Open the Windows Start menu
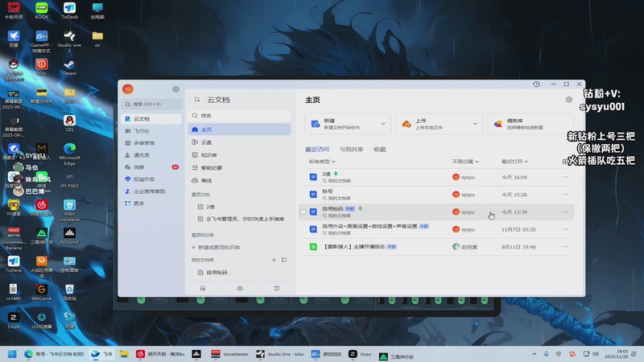This screenshot has width=644, height=362. pos(12,354)
